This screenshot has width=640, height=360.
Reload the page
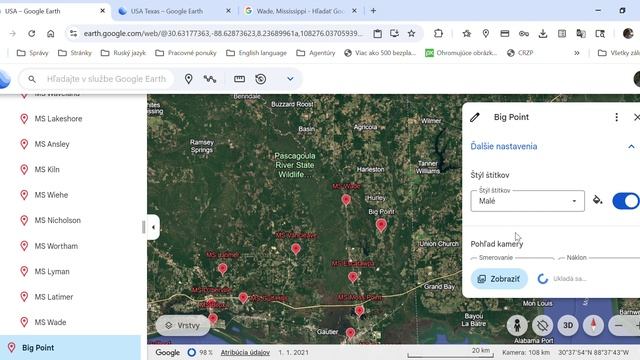31,33
